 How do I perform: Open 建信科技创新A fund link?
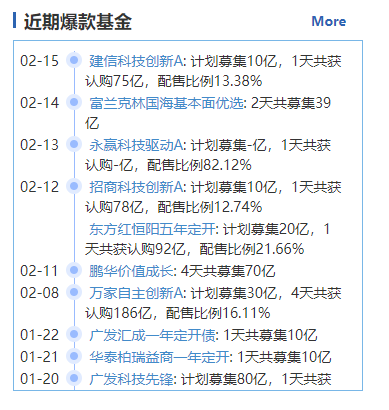pyautogui.click(x=136, y=61)
